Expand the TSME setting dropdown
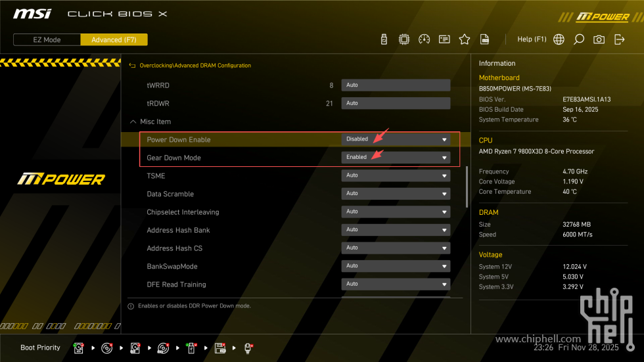This screenshot has width=644, height=362. click(x=396, y=175)
